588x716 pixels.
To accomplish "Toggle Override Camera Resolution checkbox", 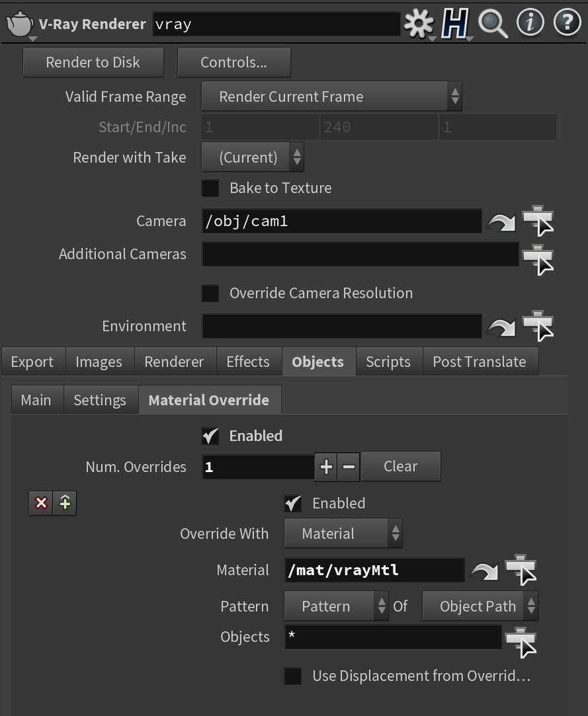I will pos(210,293).
